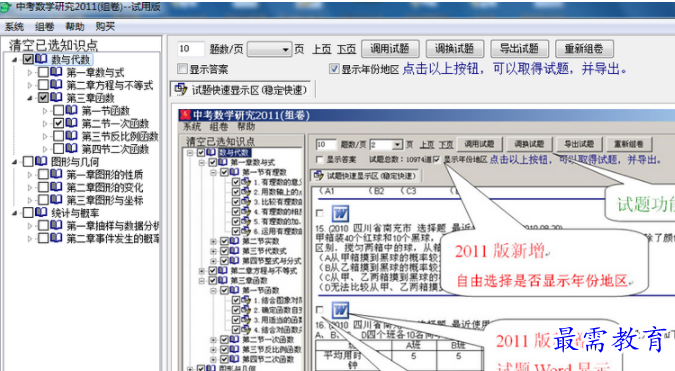Click the questions-per-page field showing 10

pyautogui.click(x=190, y=49)
